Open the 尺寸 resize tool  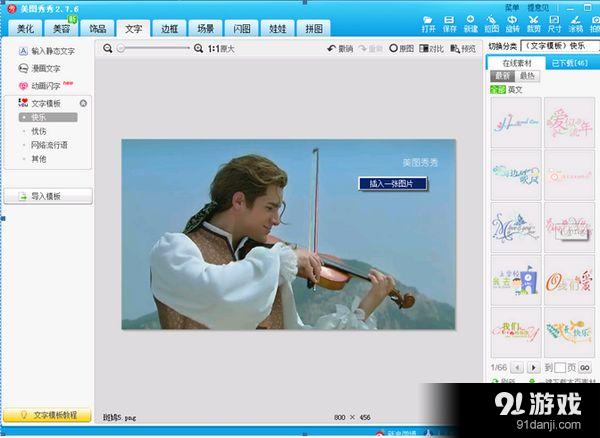pyautogui.click(x=554, y=24)
